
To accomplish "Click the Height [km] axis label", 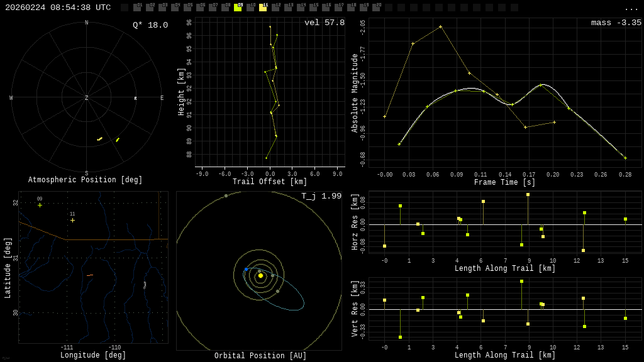I will point(181,92).
